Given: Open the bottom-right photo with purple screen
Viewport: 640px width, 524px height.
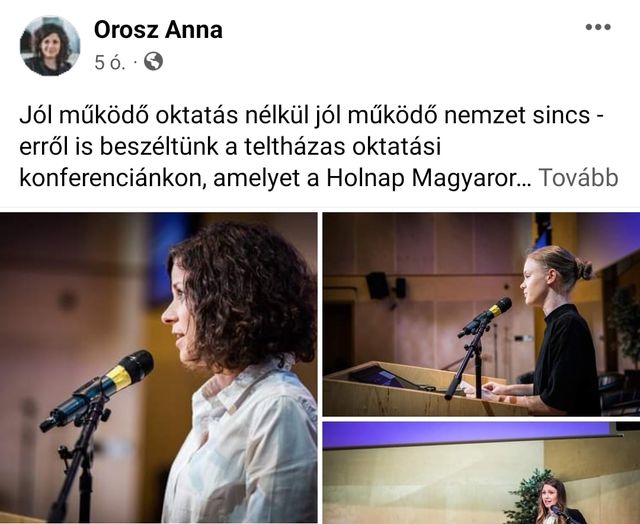Looking at the screenshot, I should [x=481, y=473].
